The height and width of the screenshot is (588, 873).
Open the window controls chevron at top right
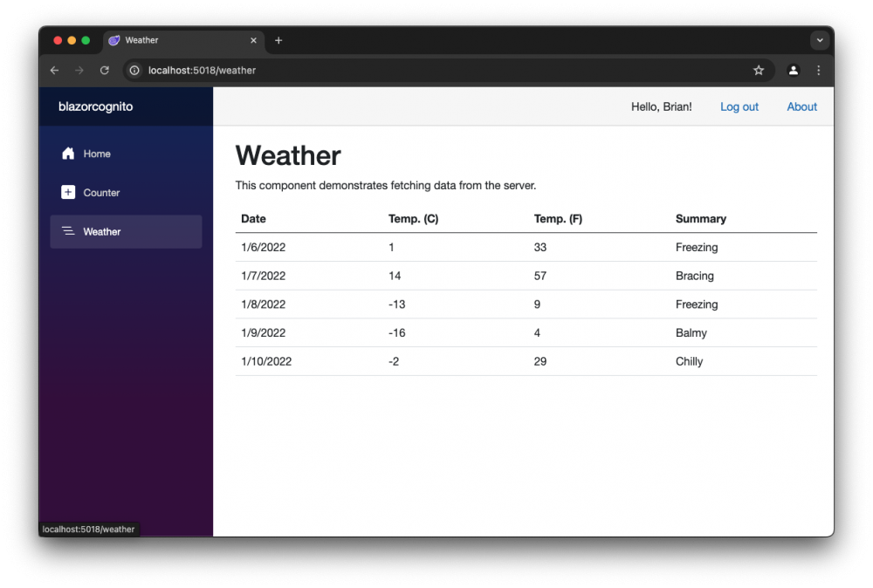tap(820, 40)
